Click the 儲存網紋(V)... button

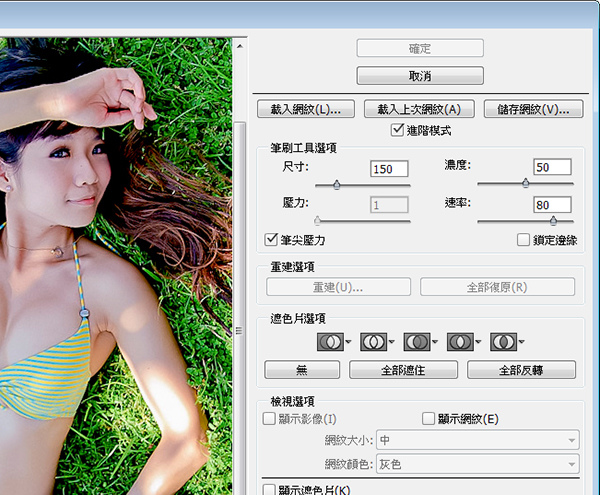[533, 109]
